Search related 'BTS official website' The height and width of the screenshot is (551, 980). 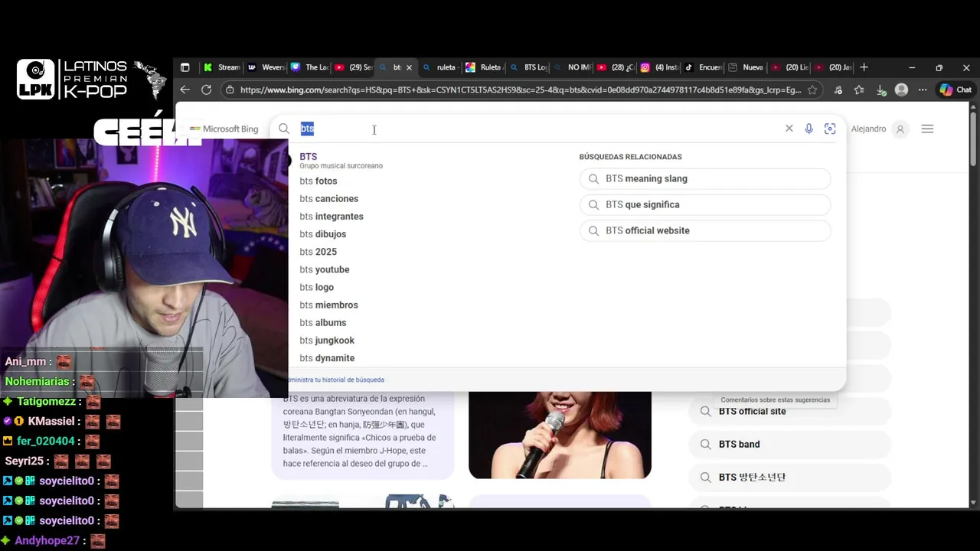pos(705,230)
